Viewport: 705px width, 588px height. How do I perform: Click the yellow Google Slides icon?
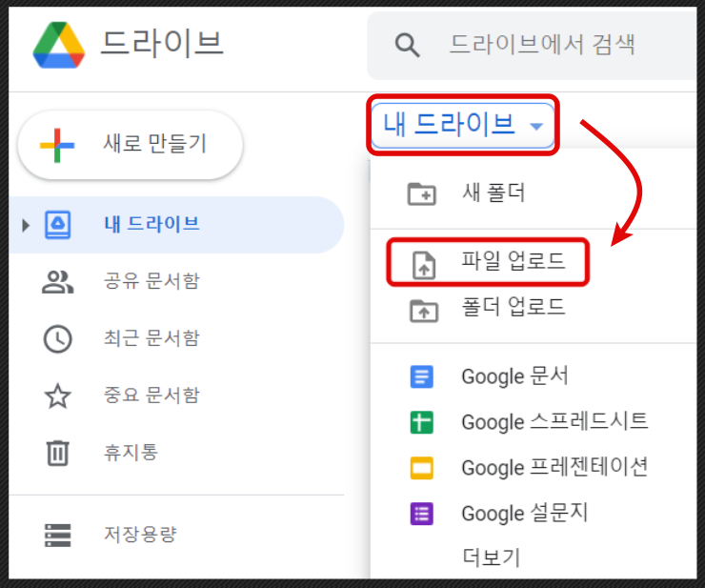[x=422, y=468]
